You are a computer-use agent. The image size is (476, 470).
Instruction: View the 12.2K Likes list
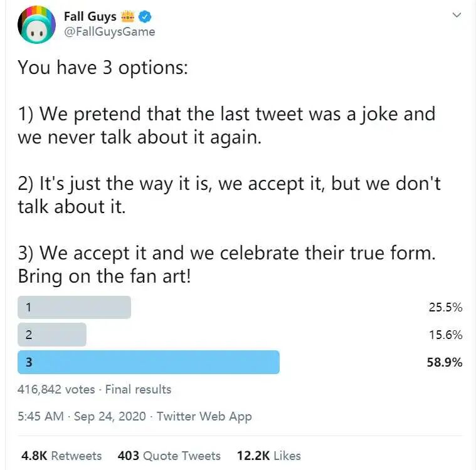[x=268, y=456]
